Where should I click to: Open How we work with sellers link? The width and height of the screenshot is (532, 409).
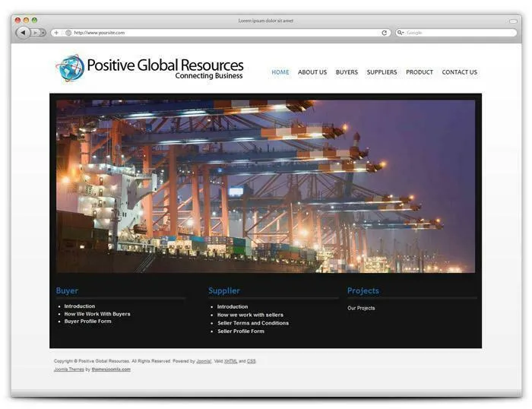250,315
